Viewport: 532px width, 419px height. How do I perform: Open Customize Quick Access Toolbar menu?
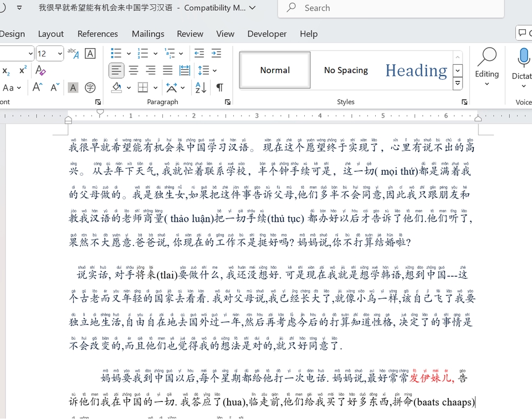(x=19, y=7)
